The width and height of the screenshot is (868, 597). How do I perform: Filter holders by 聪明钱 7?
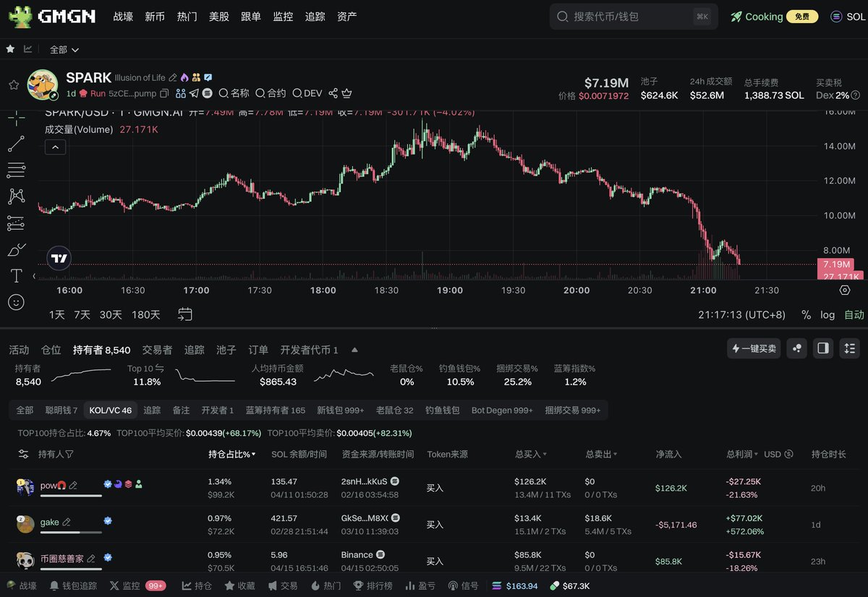pos(61,410)
